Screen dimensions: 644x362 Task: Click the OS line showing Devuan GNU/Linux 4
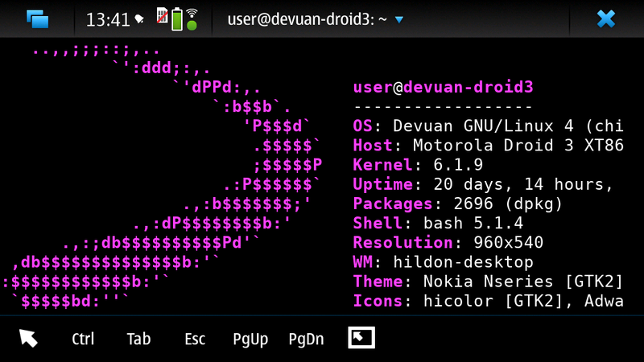click(488, 125)
